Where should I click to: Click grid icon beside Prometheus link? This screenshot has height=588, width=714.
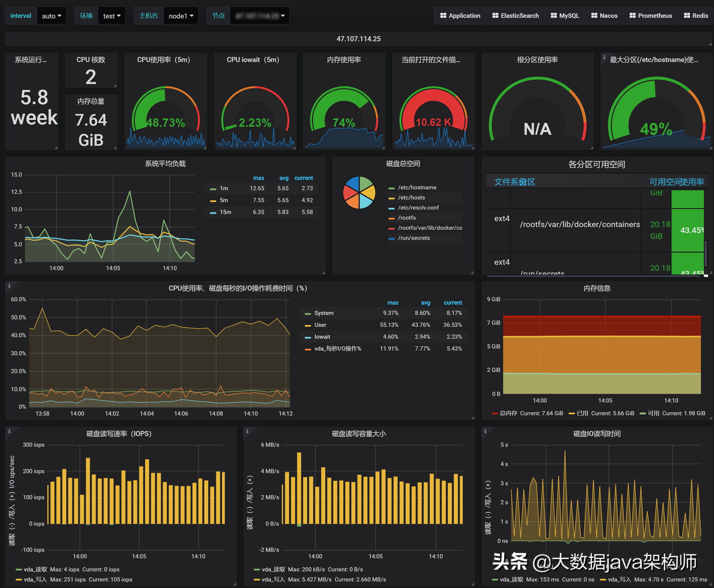click(x=632, y=15)
